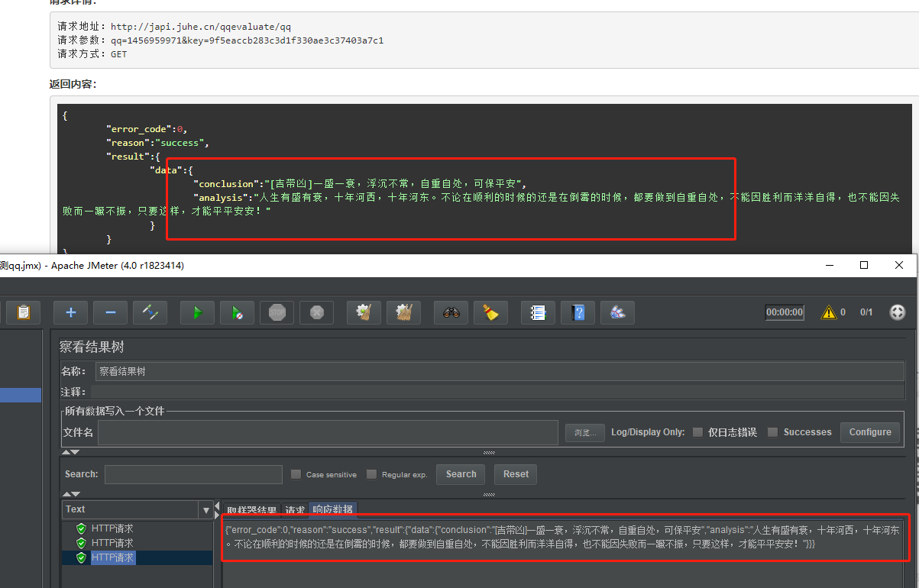The image size is (919, 588).
Task: Collapse the panel using arrows above Search row
Action: [70, 453]
